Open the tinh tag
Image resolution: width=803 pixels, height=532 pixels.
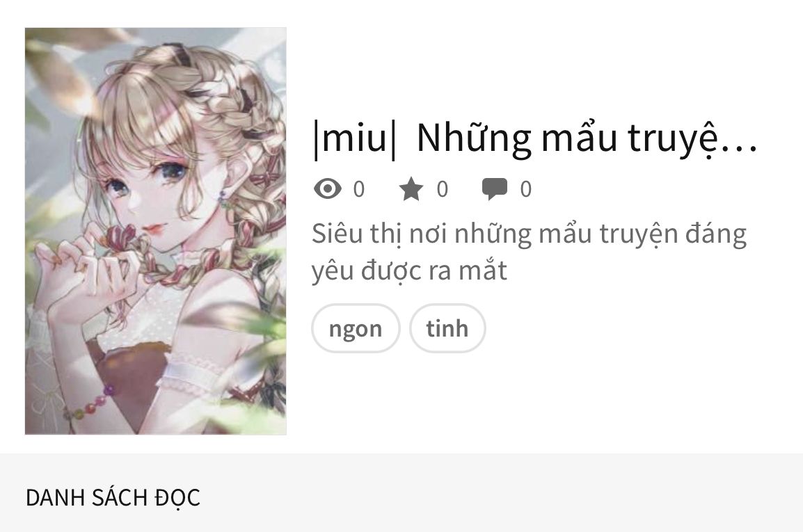447,328
